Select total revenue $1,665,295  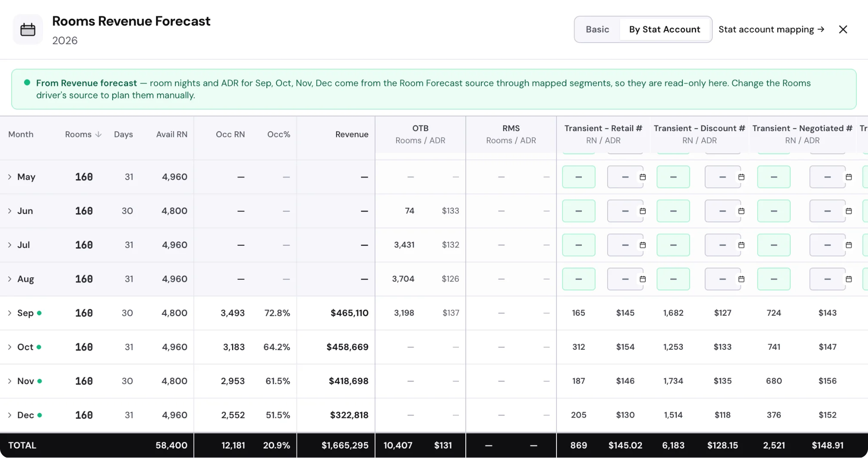coord(345,445)
